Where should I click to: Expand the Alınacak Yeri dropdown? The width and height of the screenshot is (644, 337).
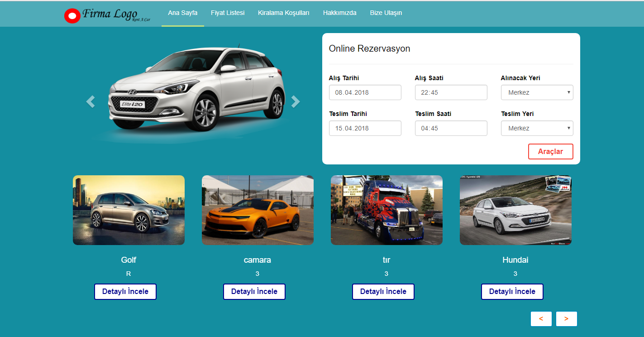click(537, 92)
